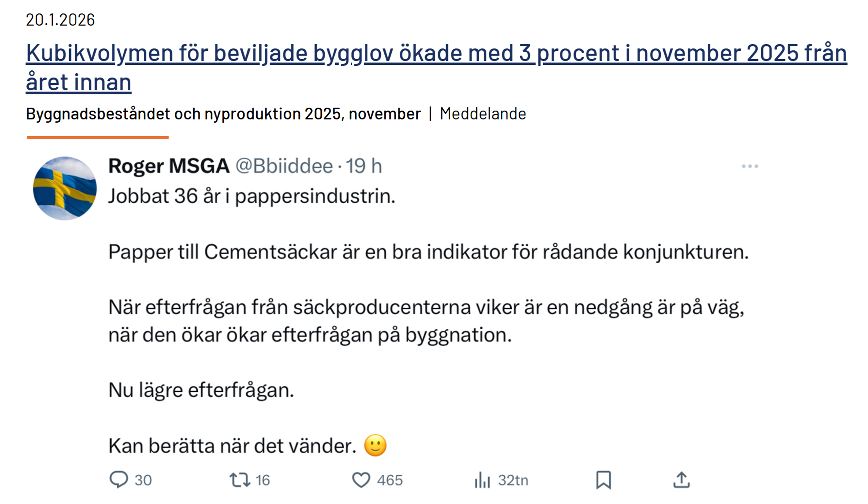
Task: Click the 32tn view count
Action: [x=513, y=480]
